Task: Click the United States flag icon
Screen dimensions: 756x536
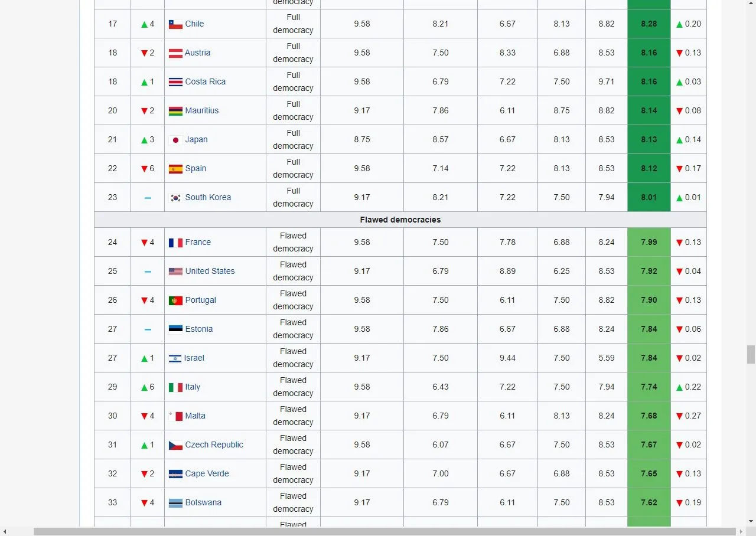Action: click(175, 271)
